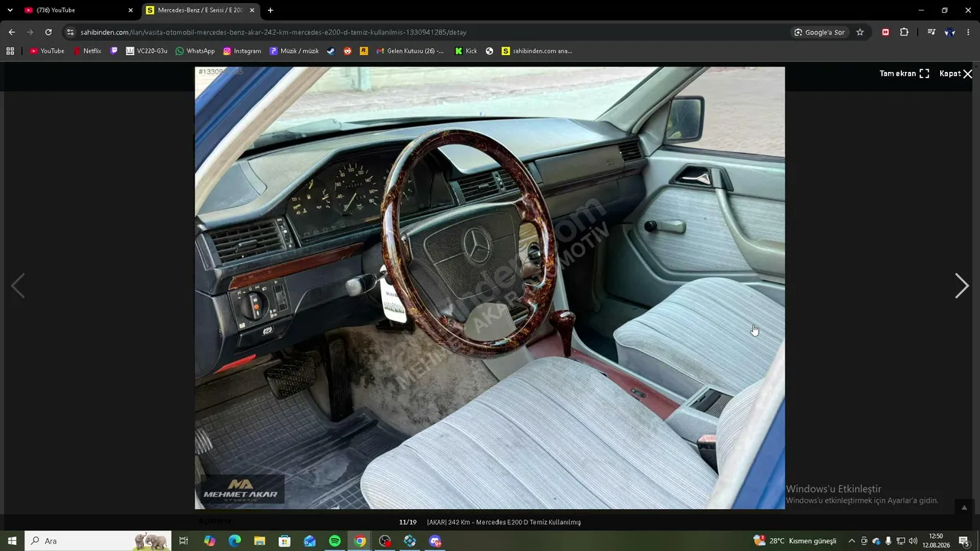Click the scroll-to-top arrow button

[x=964, y=507]
